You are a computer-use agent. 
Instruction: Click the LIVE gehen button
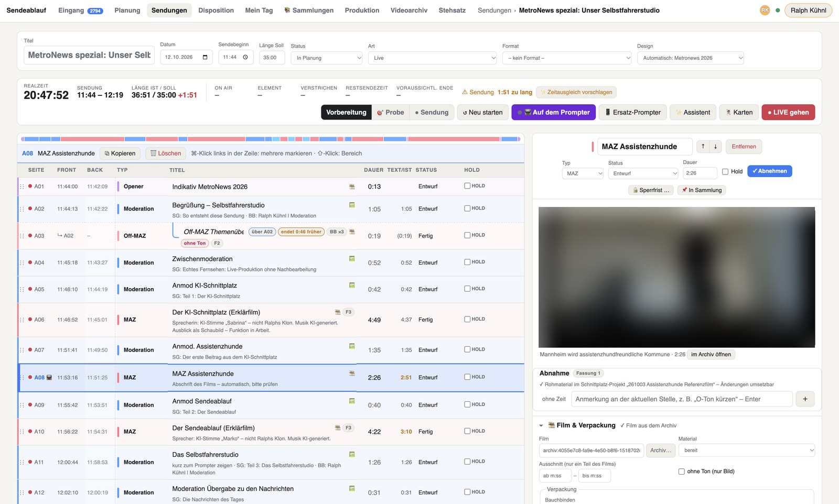click(788, 112)
